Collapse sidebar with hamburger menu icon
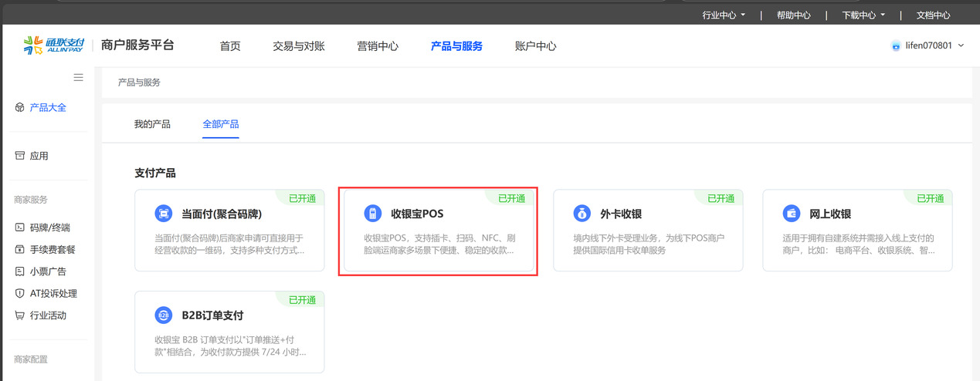 click(78, 77)
